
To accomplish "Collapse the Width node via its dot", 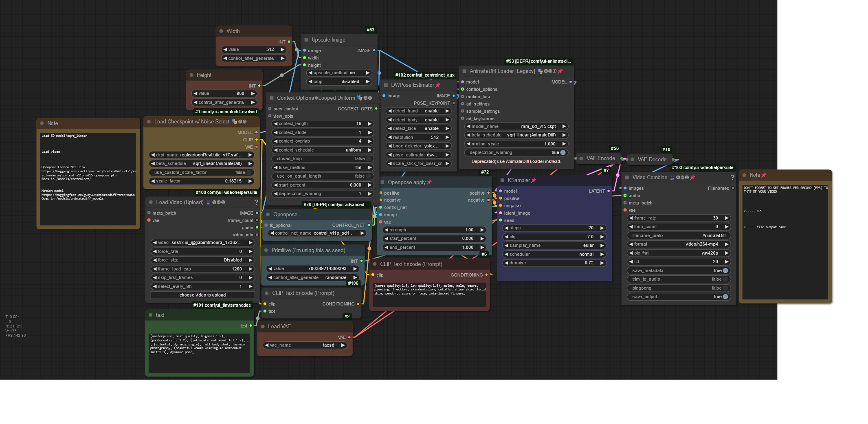I will pos(221,31).
